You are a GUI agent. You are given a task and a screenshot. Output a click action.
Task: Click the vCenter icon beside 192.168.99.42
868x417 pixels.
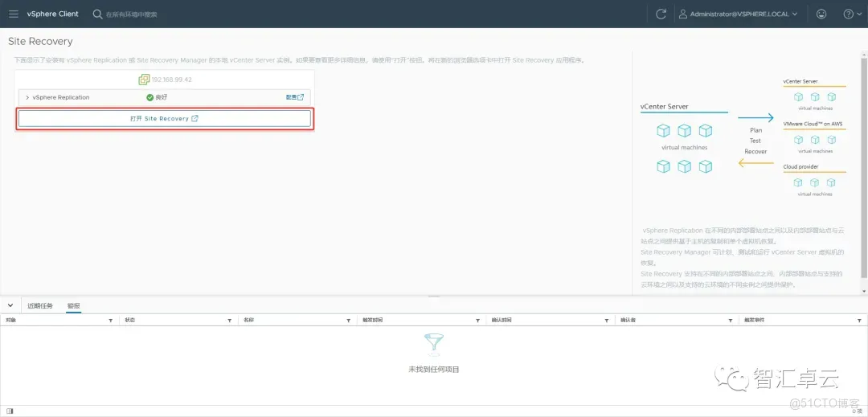coord(144,80)
